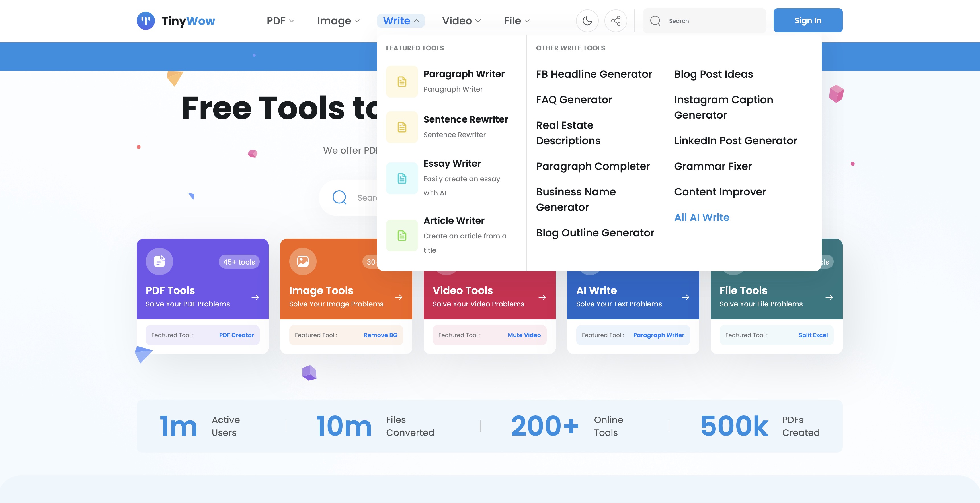Open Paragraph Completer tool
Screen dimensions: 980x503
(x=593, y=166)
